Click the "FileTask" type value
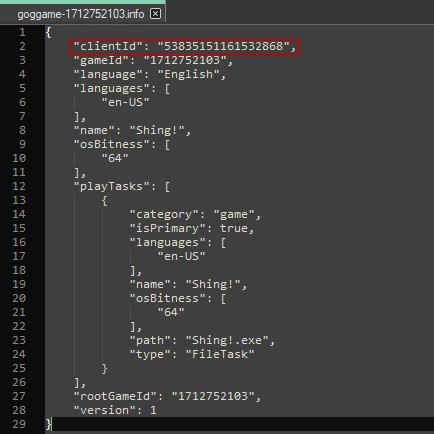The image size is (434, 434). [220, 354]
